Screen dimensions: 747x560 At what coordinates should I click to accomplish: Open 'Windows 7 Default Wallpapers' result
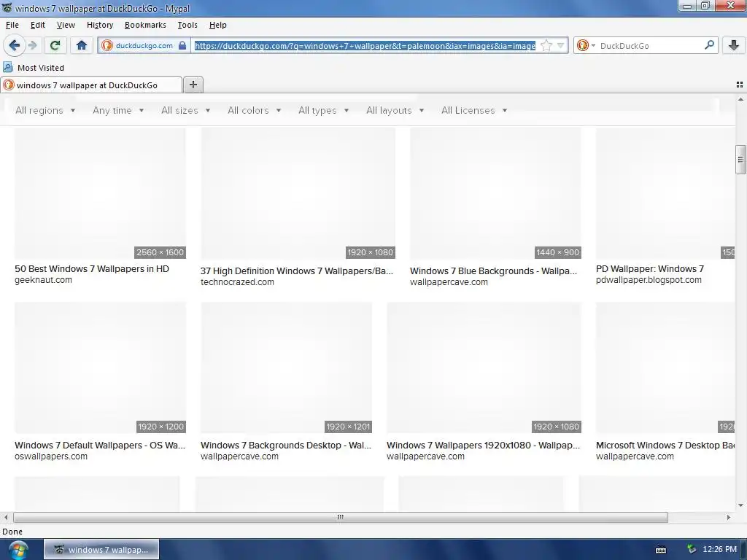click(x=100, y=446)
